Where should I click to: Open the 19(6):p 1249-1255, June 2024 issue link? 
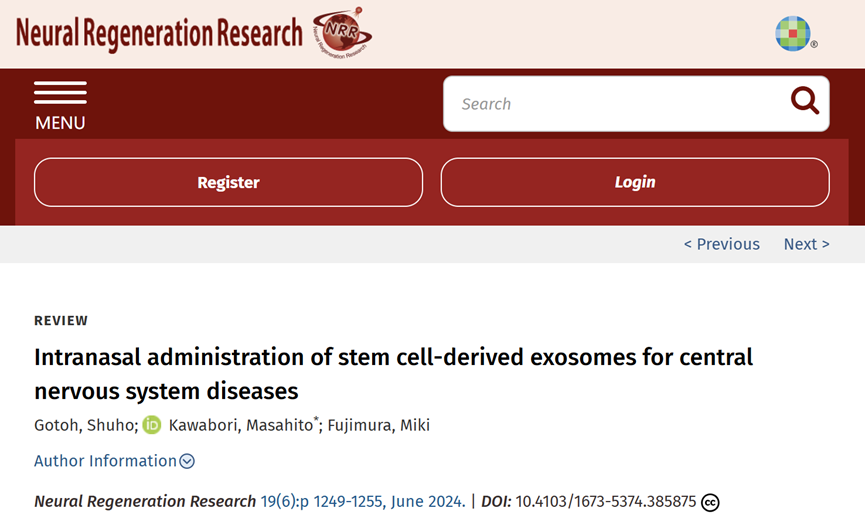362,501
